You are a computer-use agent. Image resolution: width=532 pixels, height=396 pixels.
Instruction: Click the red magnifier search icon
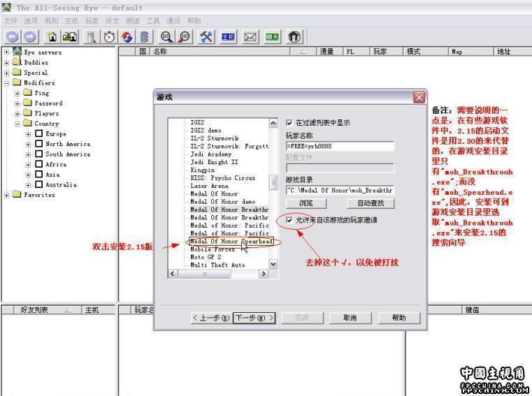coord(185,36)
